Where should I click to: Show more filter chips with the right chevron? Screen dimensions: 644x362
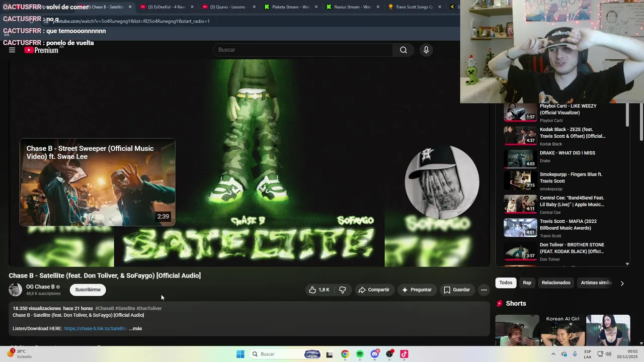(x=622, y=283)
